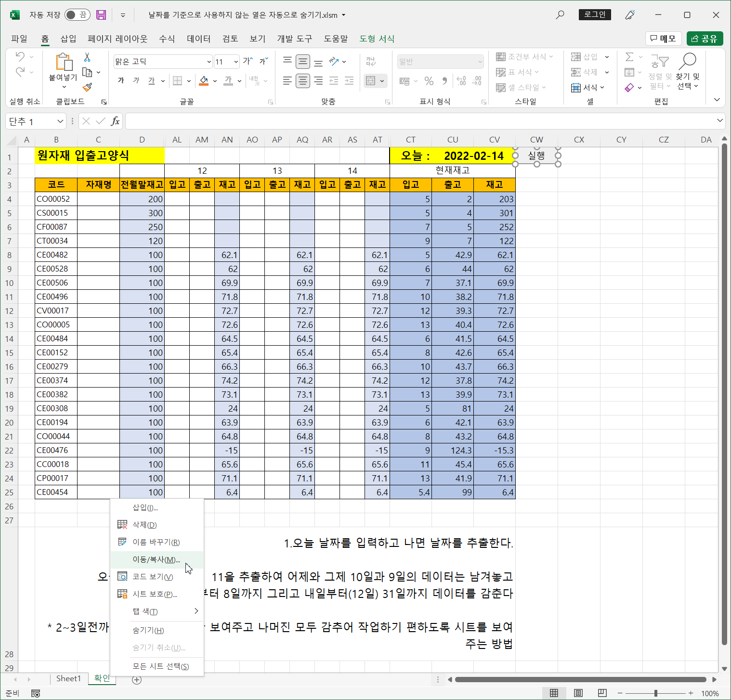Screen dimensions: 731x700
Task: Open the Name Box dropdown
Action: click(x=60, y=121)
